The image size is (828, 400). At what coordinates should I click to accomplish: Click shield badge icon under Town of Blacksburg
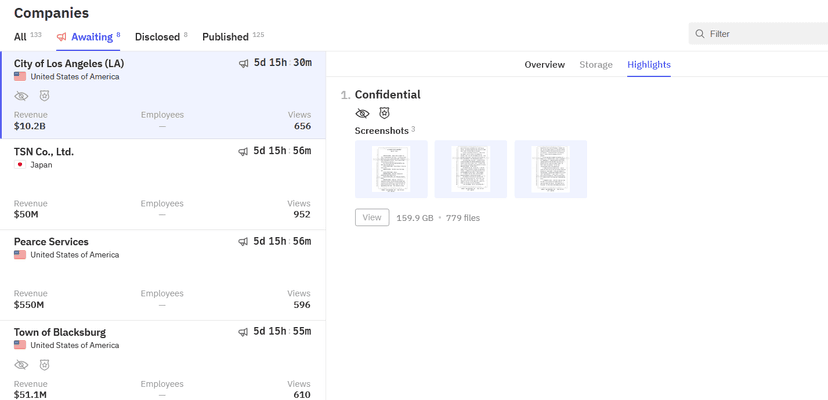(45, 365)
